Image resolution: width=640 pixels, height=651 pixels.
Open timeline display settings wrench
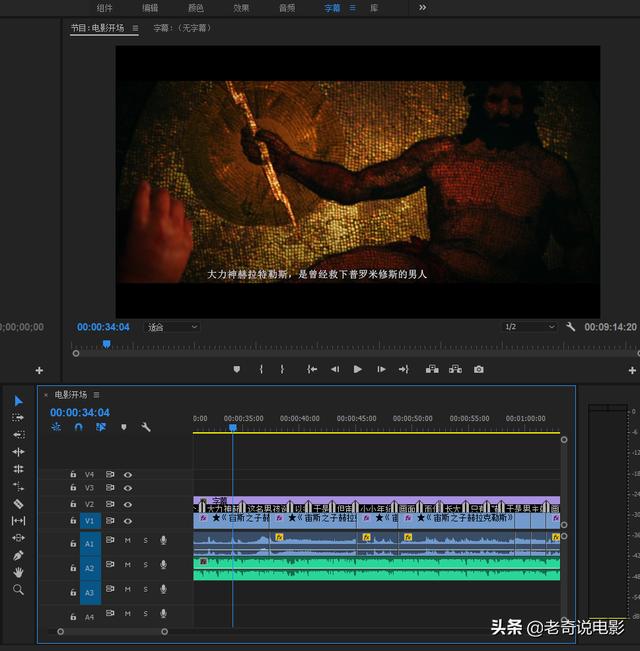(146, 427)
